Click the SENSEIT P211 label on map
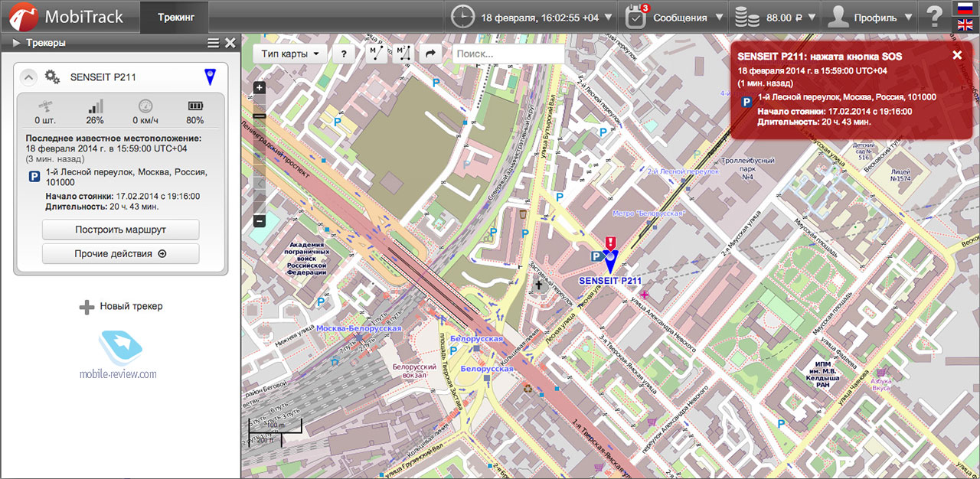 610,281
